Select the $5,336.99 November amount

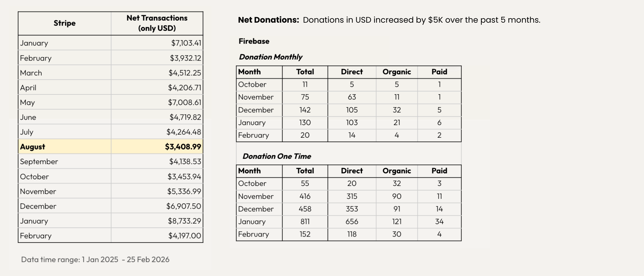(184, 191)
